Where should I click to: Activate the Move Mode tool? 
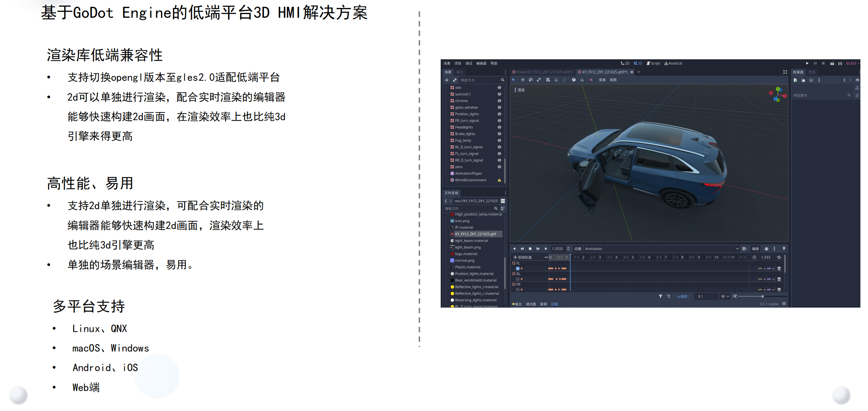(522, 80)
